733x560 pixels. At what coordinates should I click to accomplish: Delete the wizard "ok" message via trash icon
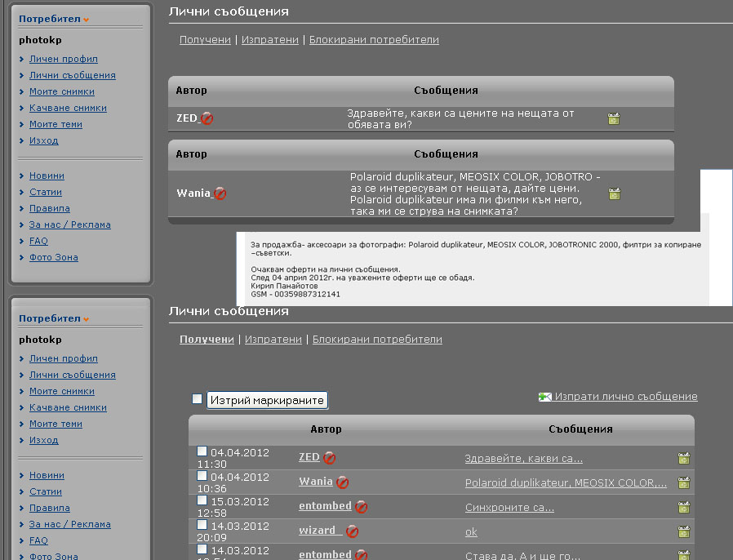coord(684,531)
